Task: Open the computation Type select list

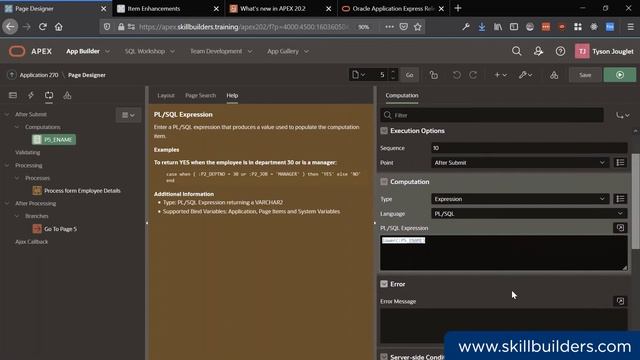Action: click(520, 199)
